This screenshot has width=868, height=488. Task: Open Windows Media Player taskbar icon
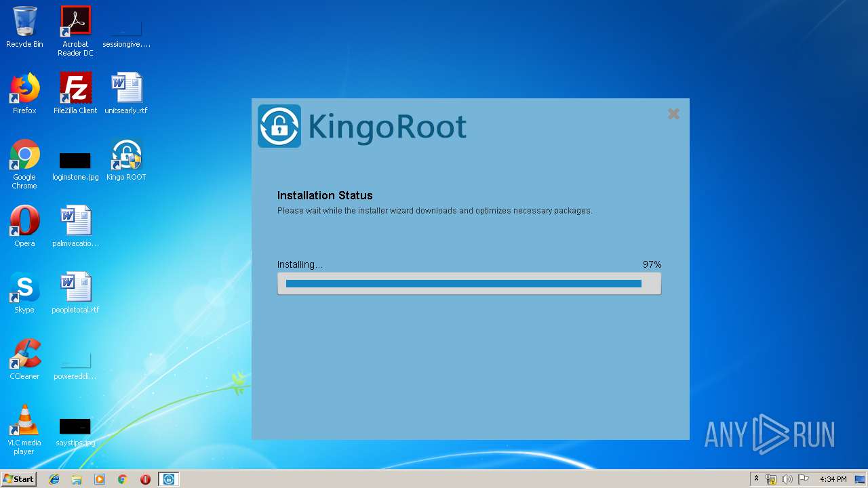[100, 479]
